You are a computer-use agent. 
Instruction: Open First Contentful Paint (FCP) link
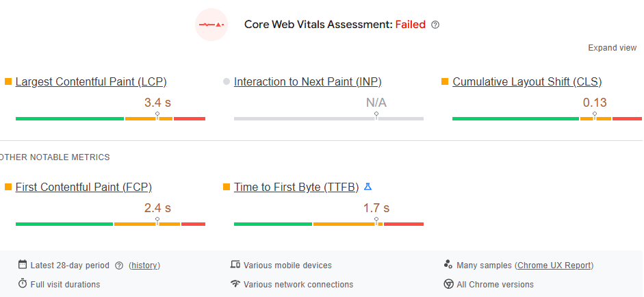tap(83, 188)
